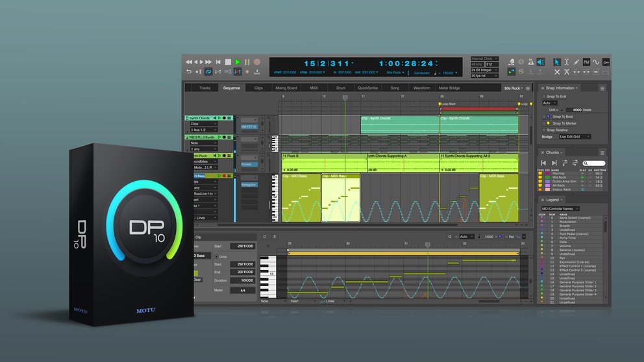Screen dimensions: 644x362
Task: Select the Pencil tool
Action: [x=576, y=62]
